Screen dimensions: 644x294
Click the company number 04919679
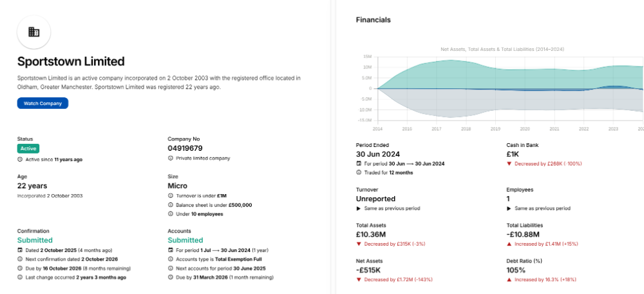185,148
